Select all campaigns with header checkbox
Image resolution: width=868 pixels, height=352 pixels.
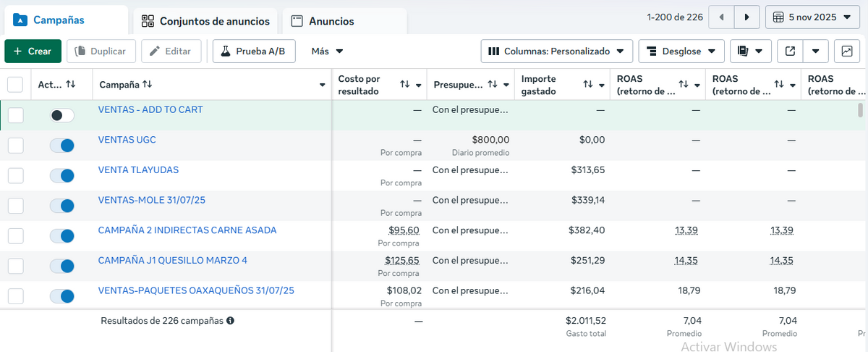coord(15,85)
